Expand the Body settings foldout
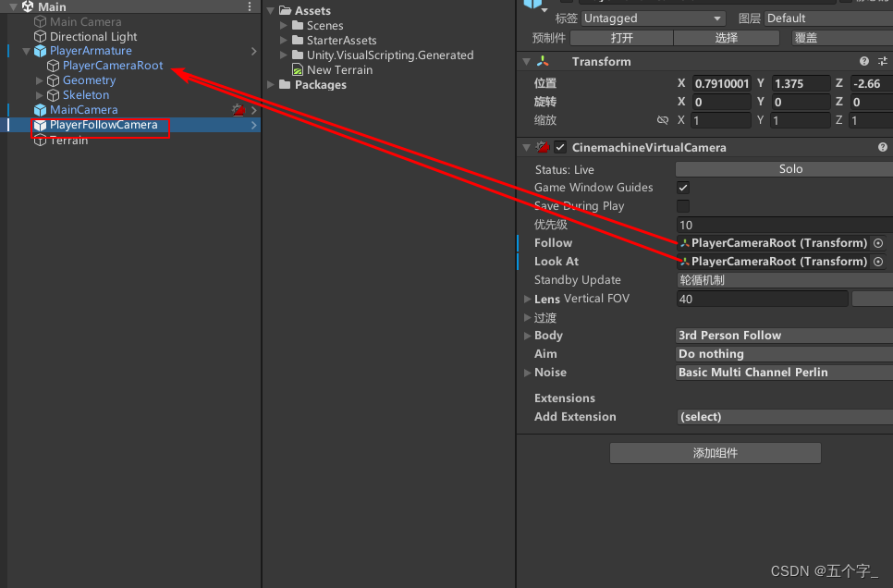893x588 pixels. click(527, 336)
